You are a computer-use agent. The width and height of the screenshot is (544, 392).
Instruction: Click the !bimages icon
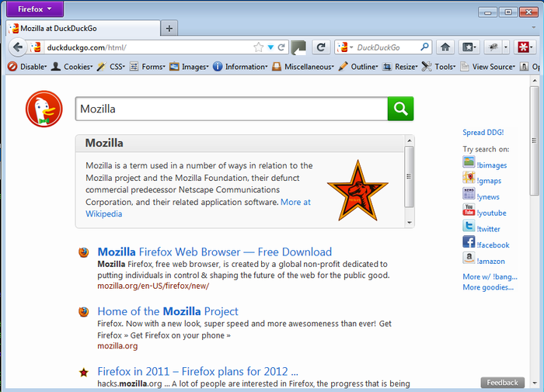(469, 162)
